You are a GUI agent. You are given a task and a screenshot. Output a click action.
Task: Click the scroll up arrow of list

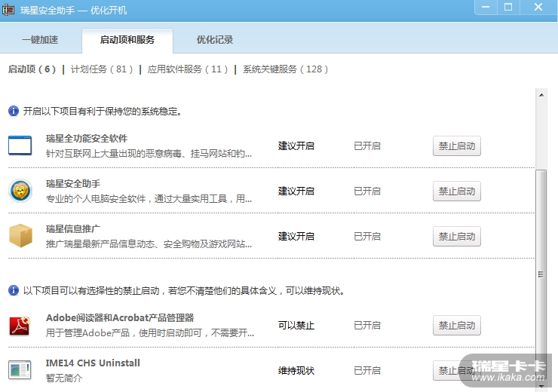pyautogui.click(x=541, y=95)
